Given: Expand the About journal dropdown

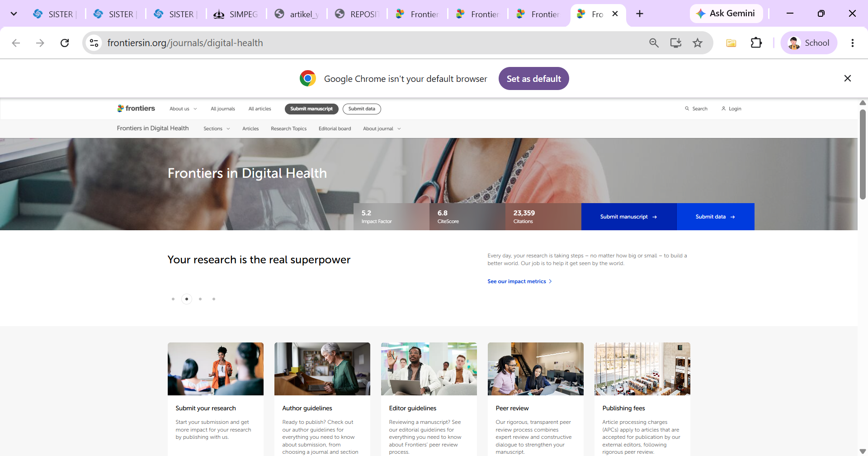Looking at the screenshot, I should (382, 128).
